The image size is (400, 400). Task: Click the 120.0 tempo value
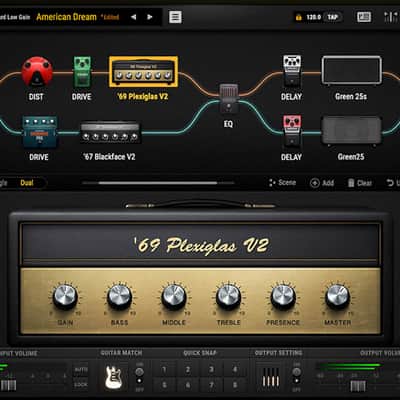[x=314, y=17]
